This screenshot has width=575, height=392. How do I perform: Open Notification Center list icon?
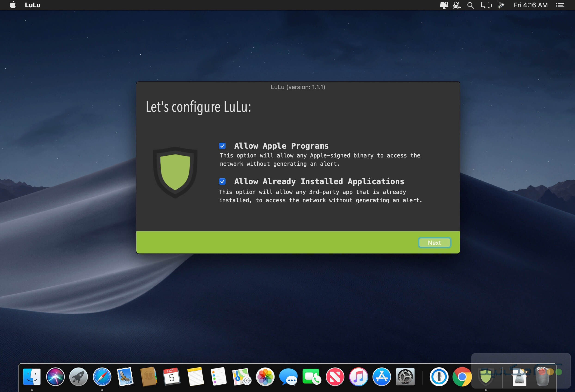point(560,5)
